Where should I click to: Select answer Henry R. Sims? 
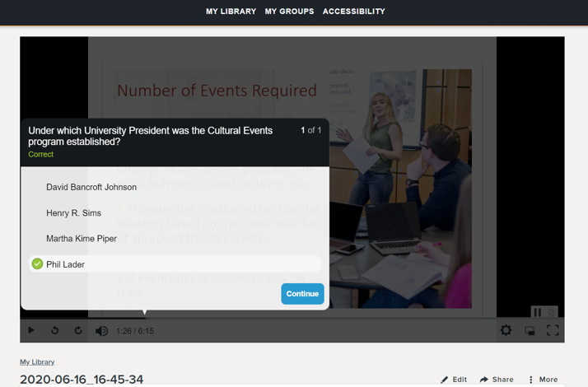[x=74, y=213]
